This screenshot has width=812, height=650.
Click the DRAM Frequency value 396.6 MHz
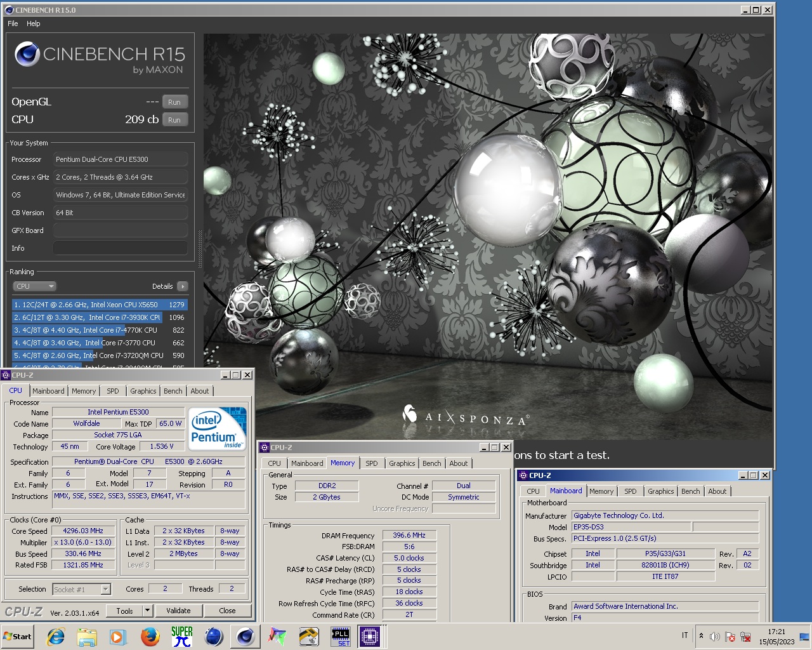(x=409, y=535)
